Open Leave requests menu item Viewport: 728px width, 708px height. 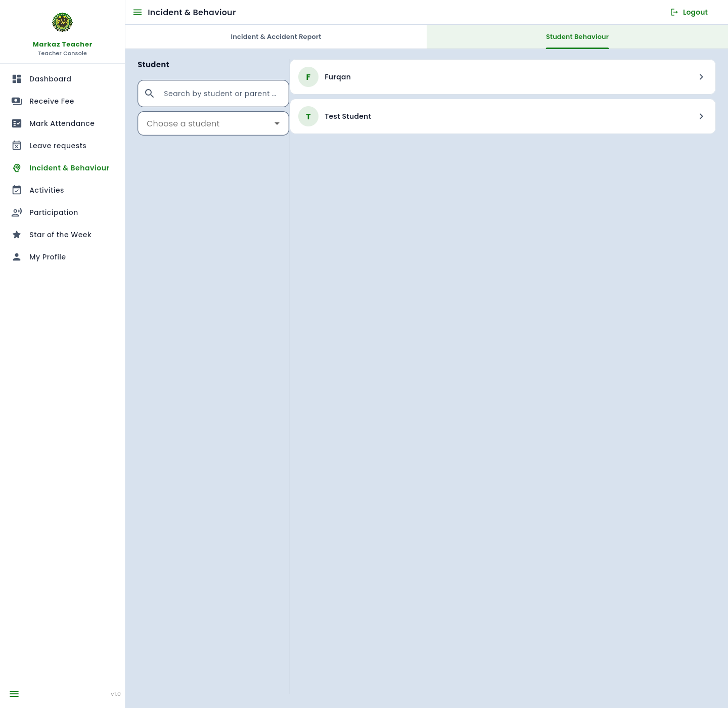click(58, 146)
